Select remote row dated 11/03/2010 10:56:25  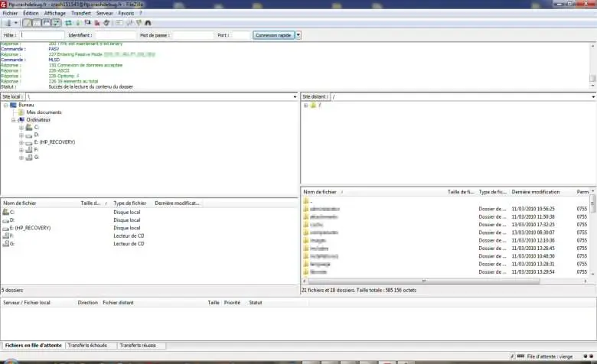pos(446,209)
